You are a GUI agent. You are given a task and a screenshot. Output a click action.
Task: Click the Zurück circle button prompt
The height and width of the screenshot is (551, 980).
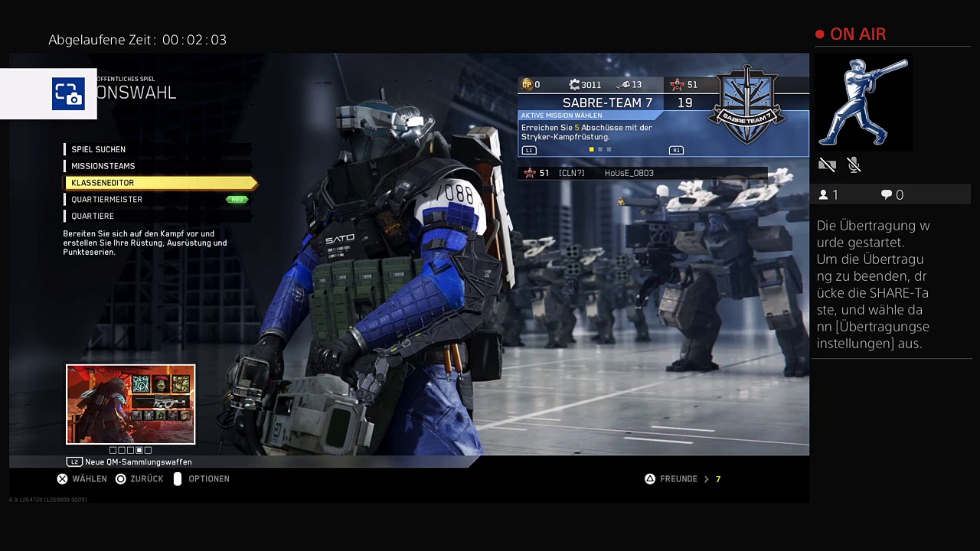(x=120, y=479)
